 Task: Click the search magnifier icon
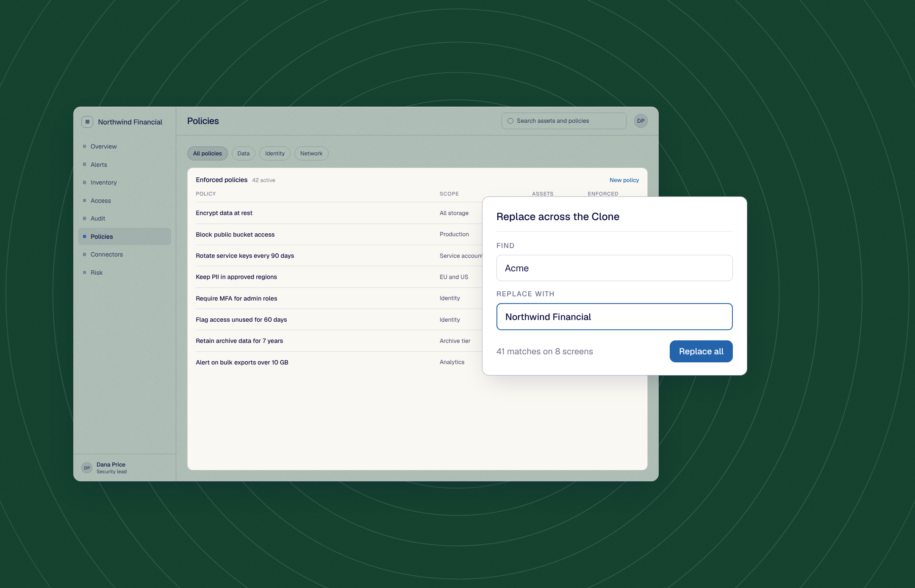click(510, 121)
